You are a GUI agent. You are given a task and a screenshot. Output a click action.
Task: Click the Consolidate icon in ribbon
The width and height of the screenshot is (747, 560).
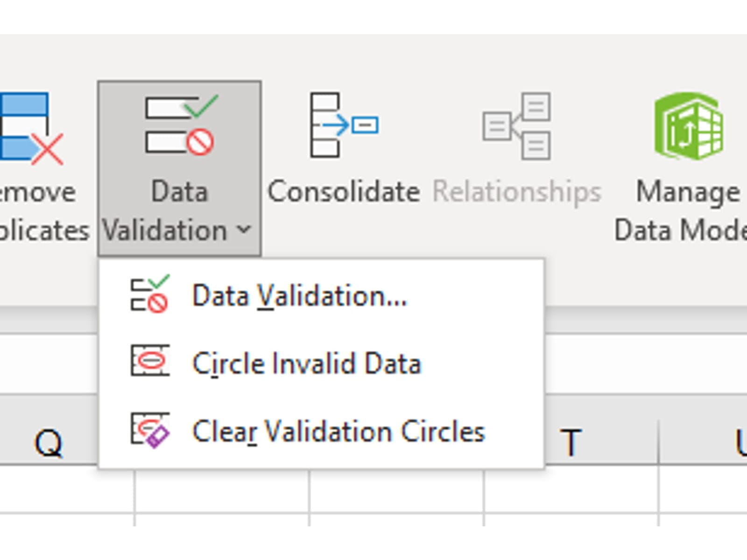point(344,125)
